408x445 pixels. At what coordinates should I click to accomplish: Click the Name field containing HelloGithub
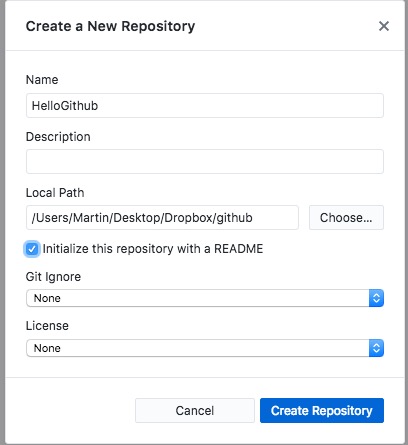205,106
